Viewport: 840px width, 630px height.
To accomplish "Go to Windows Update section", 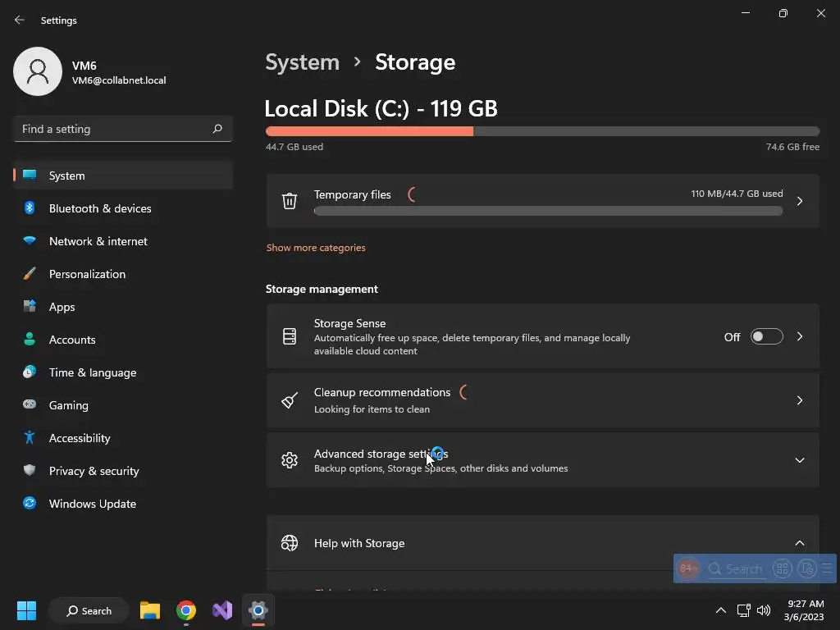I will pos(93,504).
